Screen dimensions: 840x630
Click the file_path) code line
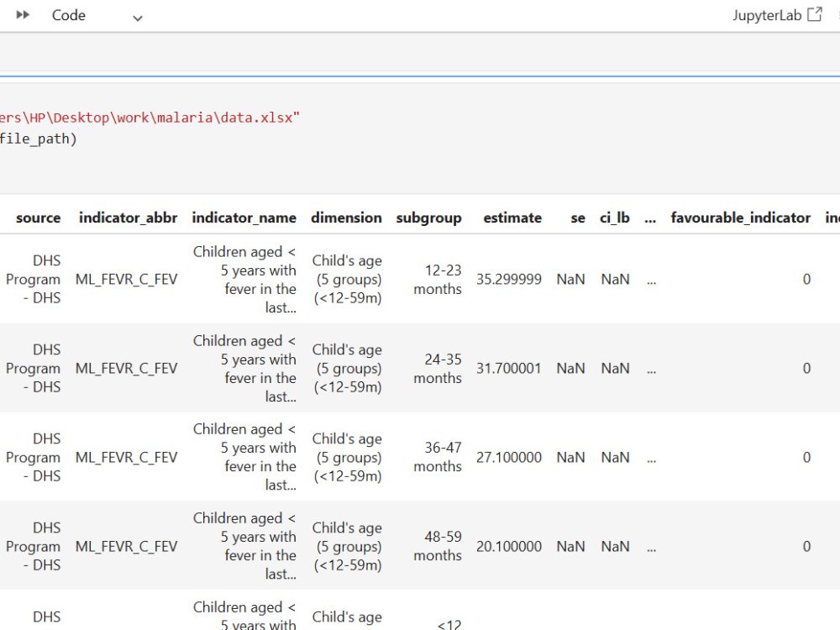pyautogui.click(x=39, y=139)
